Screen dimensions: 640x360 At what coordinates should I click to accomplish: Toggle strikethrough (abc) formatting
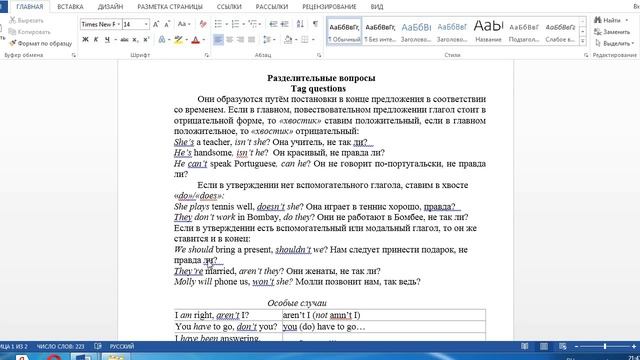click(x=124, y=40)
